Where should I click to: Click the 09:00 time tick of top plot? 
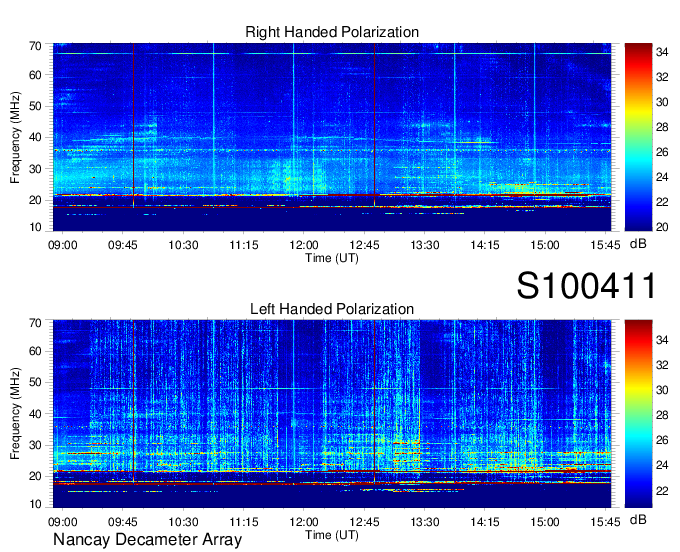[62, 245]
